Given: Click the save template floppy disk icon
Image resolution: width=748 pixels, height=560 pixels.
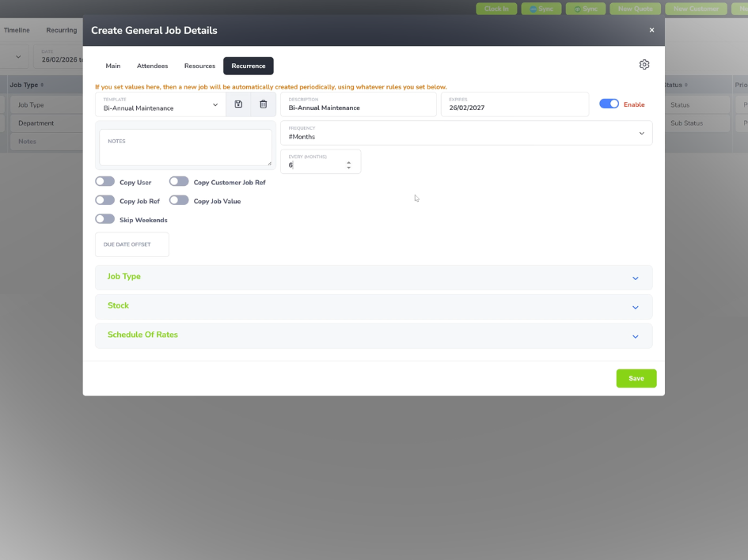Looking at the screenshot, I should point(238,104).
